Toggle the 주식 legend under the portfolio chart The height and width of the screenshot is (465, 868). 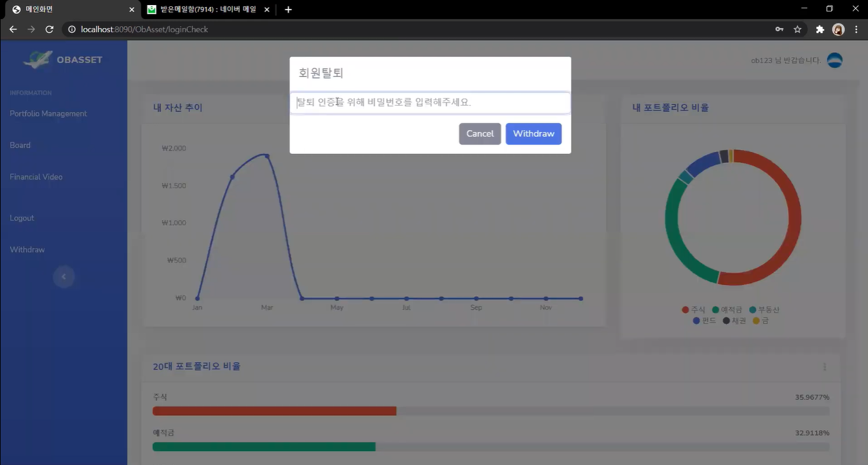tap(692, 310)
